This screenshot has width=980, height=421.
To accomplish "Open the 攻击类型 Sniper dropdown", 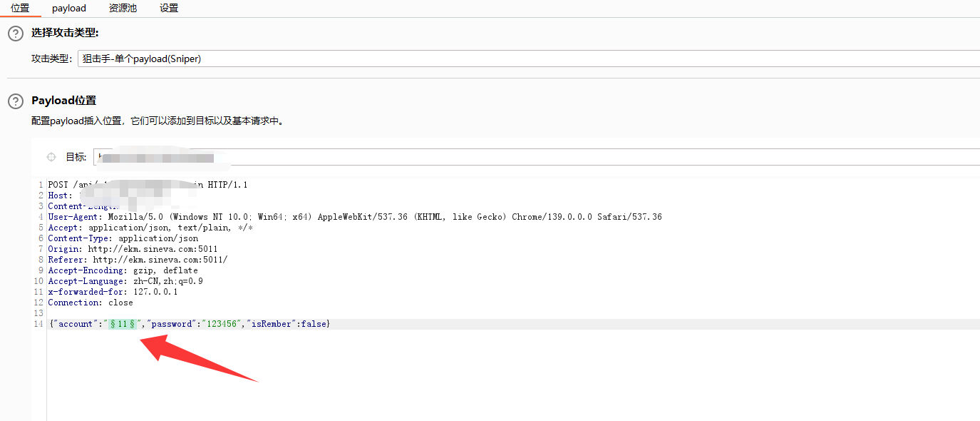I will (x=527, y=59).
